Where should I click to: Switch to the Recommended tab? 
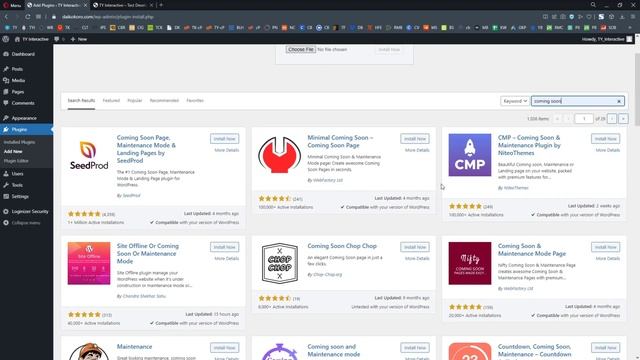(x=164, y=100)
